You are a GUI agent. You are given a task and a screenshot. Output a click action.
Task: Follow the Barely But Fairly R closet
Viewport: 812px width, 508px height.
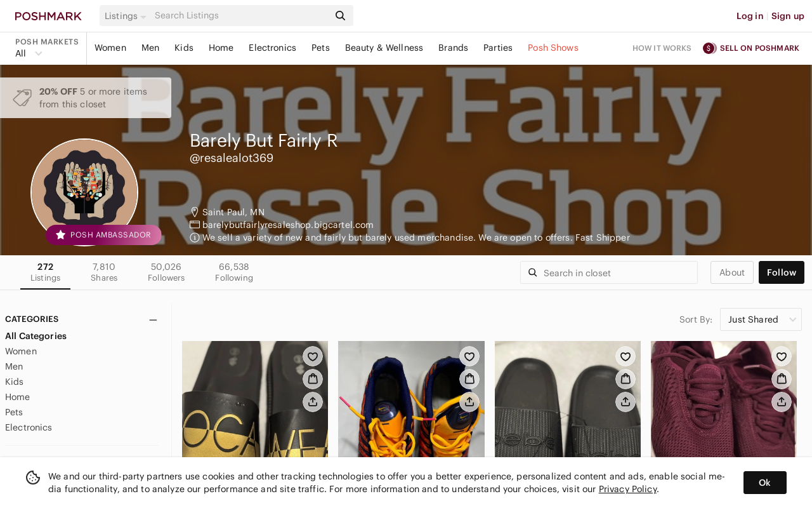pos(782,272)
